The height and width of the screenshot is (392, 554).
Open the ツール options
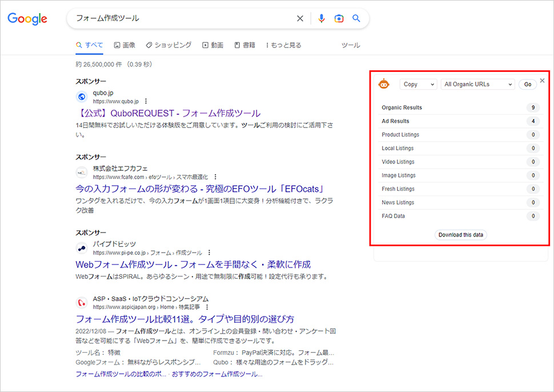point(351,45)
